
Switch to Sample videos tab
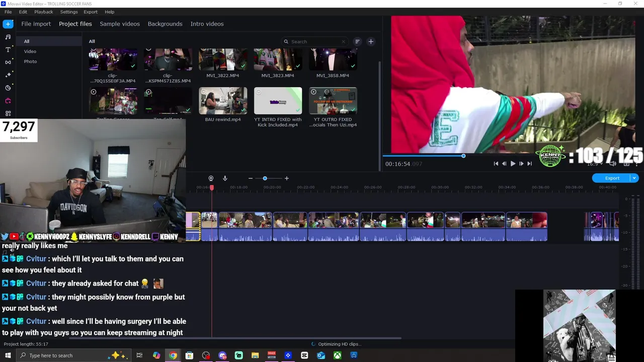coord(120,24)
